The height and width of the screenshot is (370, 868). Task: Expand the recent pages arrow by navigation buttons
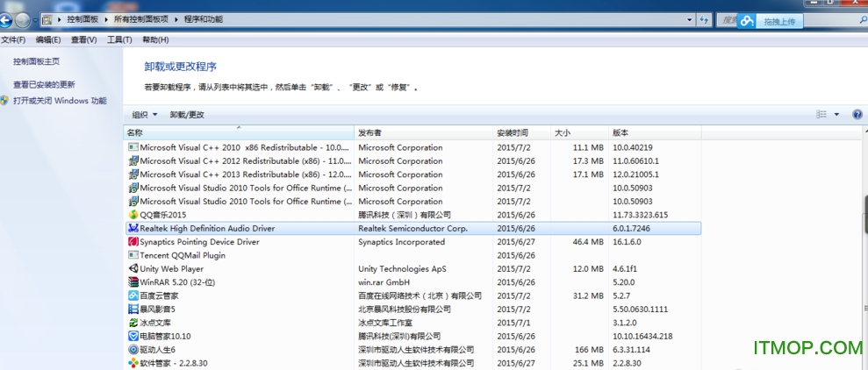coord(35,21)
